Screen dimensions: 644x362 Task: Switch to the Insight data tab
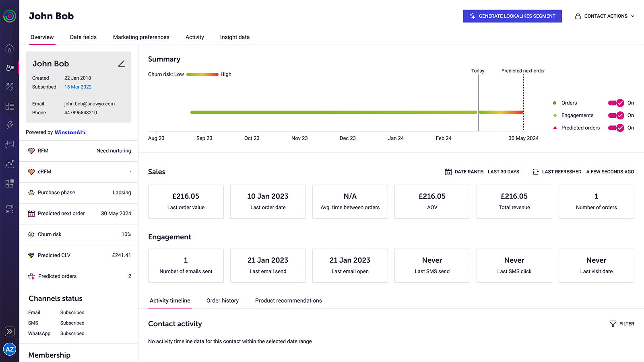[235, 37]
